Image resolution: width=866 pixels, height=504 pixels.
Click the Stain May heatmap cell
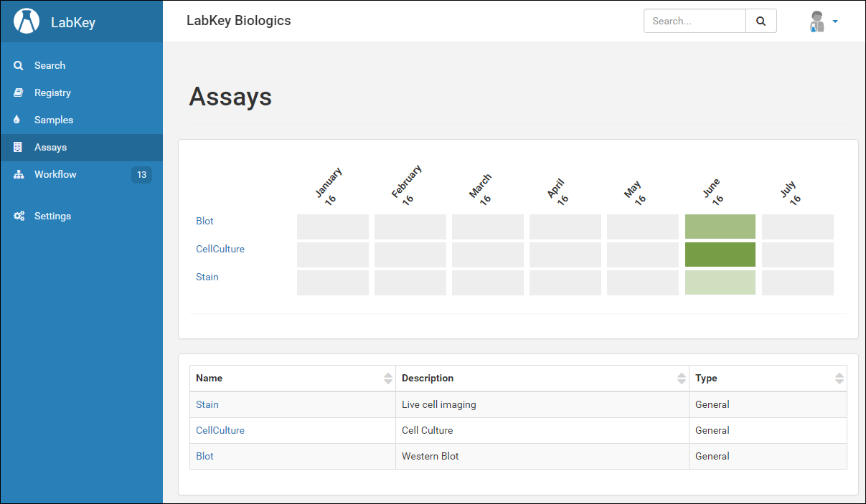coord(643,282)
